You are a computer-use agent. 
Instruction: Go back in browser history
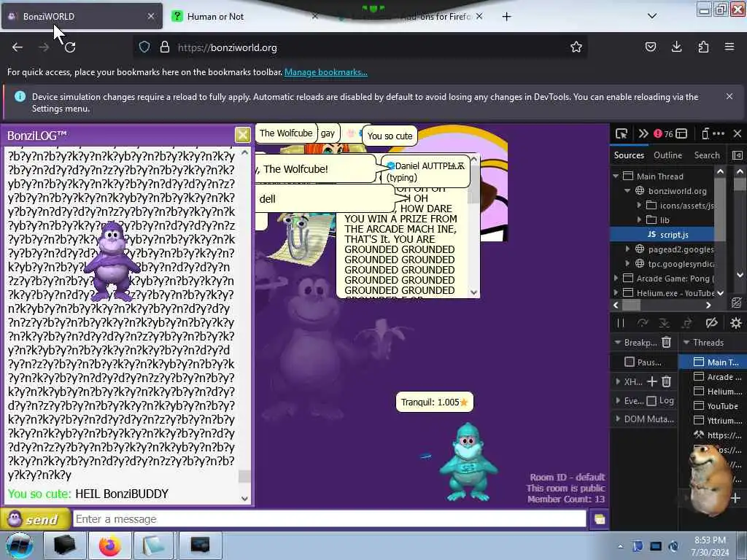coord(18,47)
